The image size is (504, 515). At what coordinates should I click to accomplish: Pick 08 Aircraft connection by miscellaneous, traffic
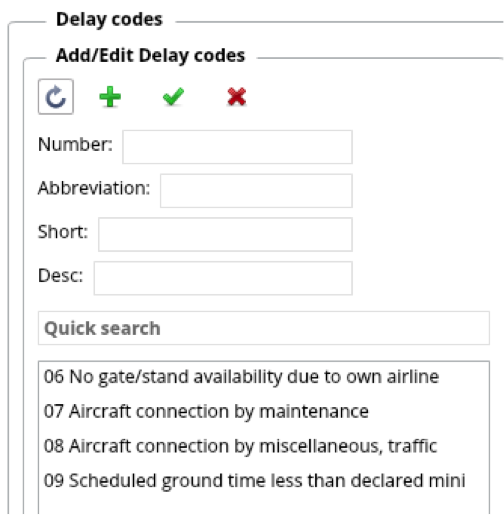tap(264, 446)
